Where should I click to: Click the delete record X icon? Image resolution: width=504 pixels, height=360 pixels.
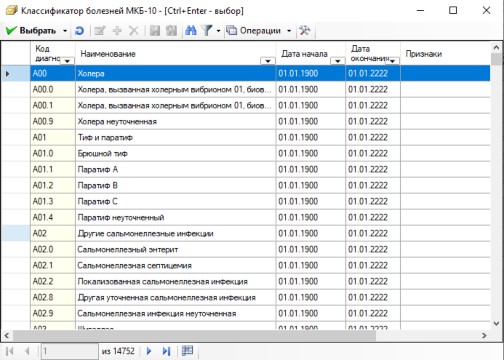pyautogui.click(x=134, y=31)
